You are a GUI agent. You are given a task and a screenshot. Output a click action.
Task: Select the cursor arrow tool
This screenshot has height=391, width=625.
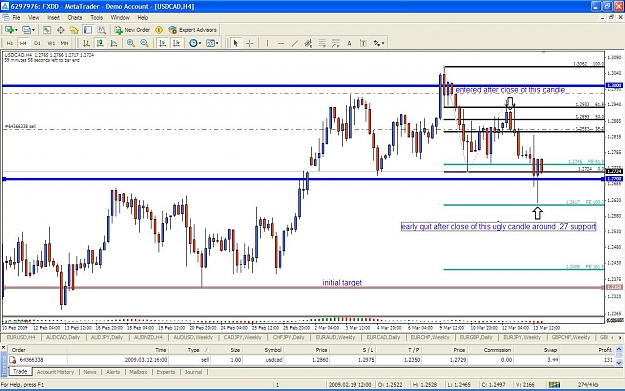click(236, 43)
